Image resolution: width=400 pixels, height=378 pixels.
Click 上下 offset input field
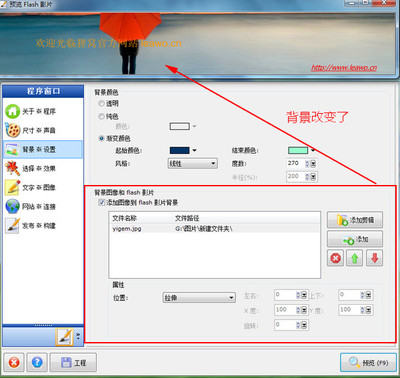coord(350,295)
